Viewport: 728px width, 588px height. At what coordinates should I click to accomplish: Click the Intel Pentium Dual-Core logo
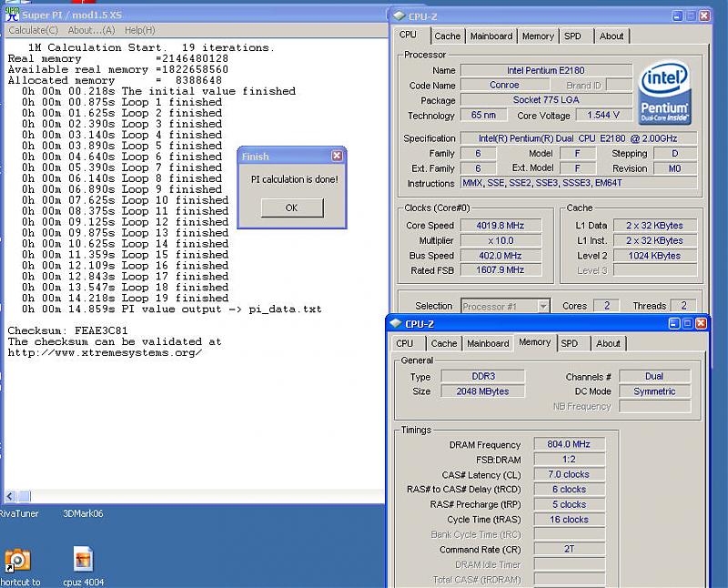click(665, 92)
